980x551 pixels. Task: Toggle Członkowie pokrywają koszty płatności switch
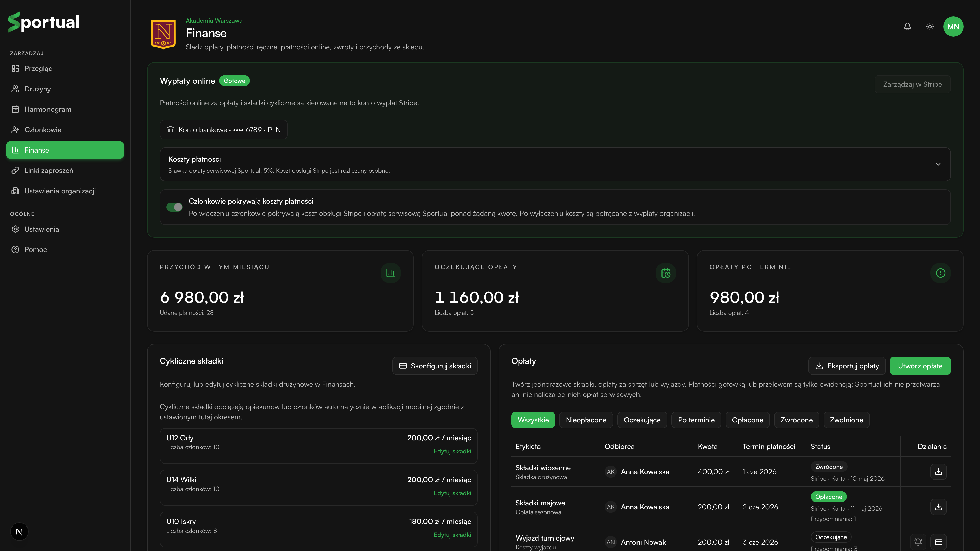click(175, 207)
